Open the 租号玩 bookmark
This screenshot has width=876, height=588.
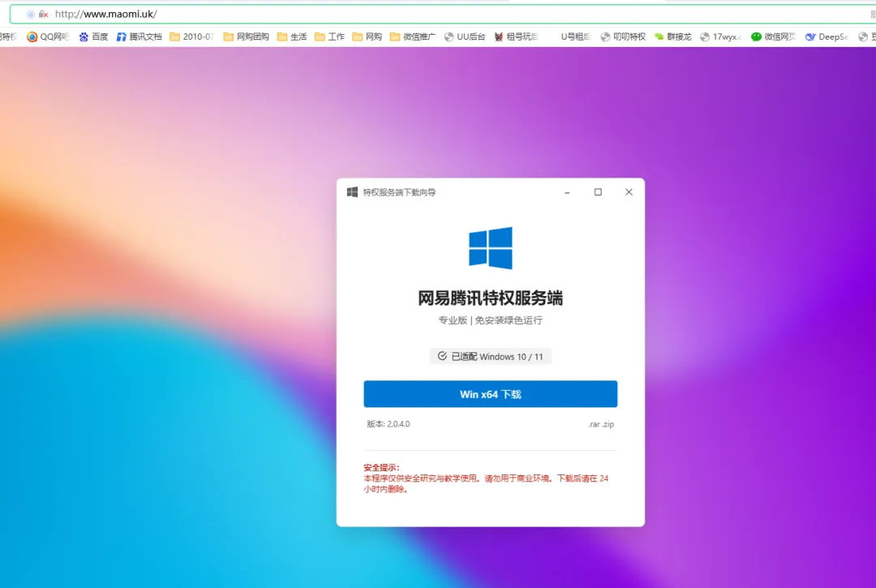pyautogui.click(x=516, y=36)
